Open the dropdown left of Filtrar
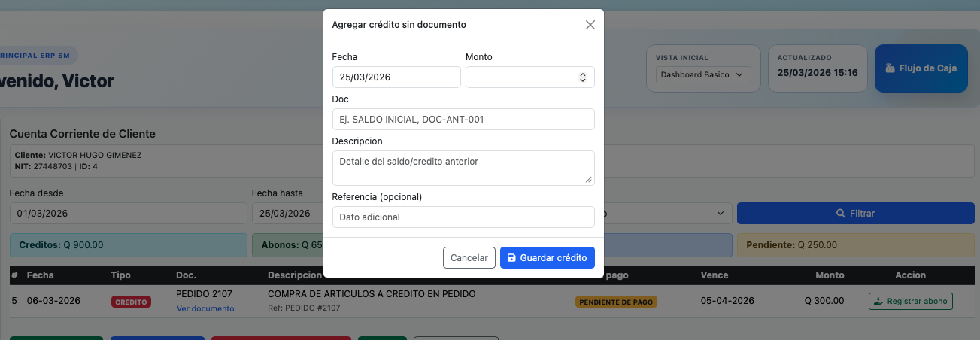 [x=667, y=213]
